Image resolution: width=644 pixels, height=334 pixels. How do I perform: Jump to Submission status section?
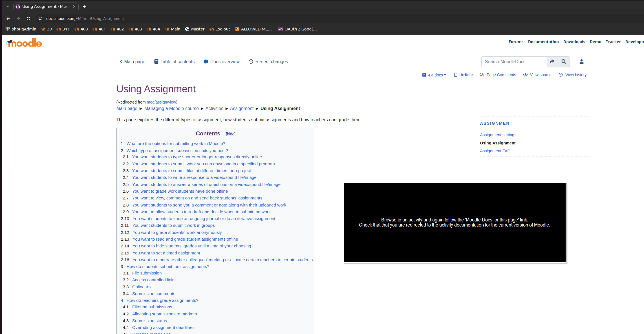pyautogui.click(x=149, y=321)
